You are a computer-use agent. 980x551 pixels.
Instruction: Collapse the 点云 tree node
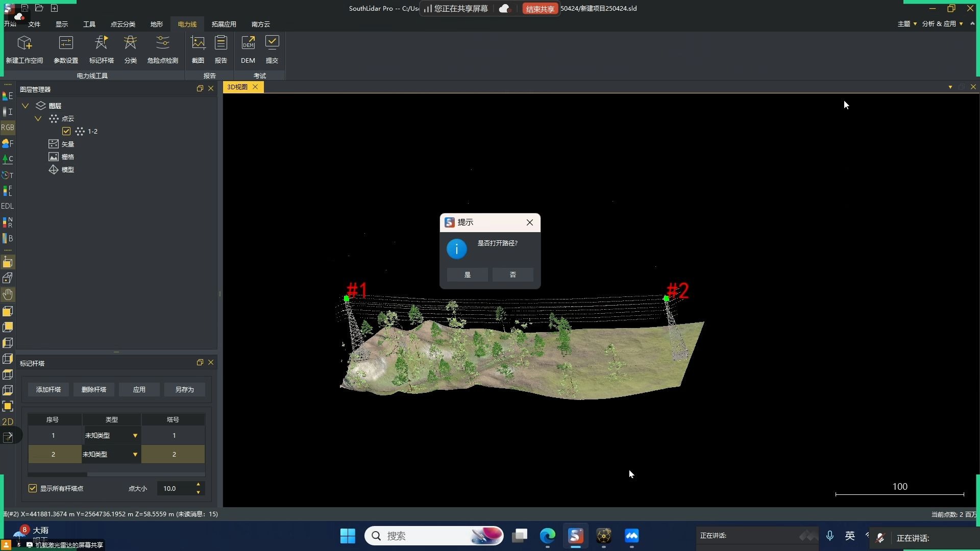click(38, 118)
